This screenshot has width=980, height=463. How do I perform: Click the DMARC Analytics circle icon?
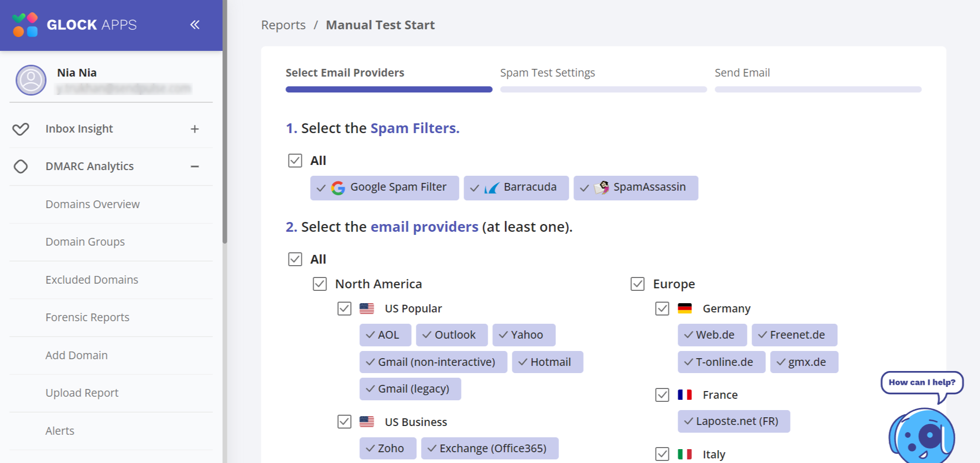coord(21,166)
